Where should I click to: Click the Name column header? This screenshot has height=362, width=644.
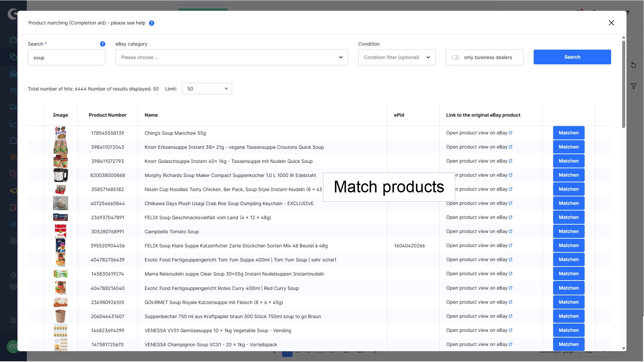151,115
